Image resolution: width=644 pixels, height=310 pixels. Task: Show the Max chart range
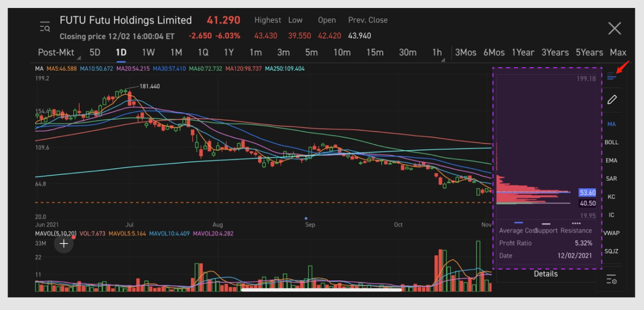point(618,53)
